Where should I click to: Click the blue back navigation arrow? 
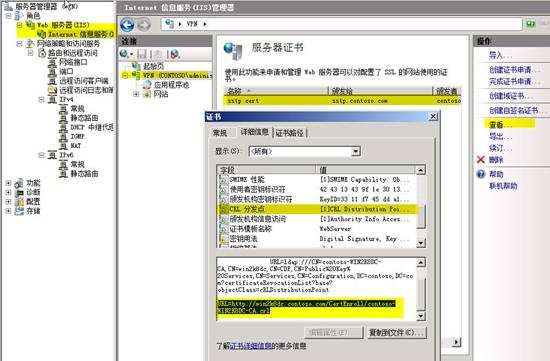coord(127,25)
